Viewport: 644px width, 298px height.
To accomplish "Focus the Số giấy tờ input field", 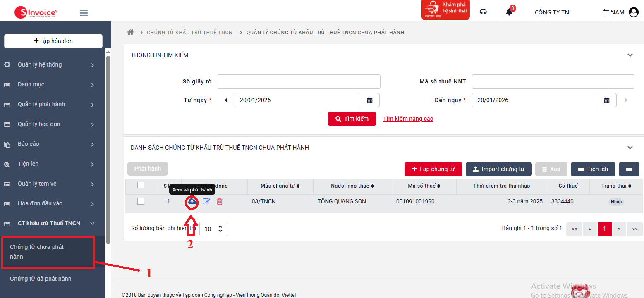I will click(x=299, y=81).
